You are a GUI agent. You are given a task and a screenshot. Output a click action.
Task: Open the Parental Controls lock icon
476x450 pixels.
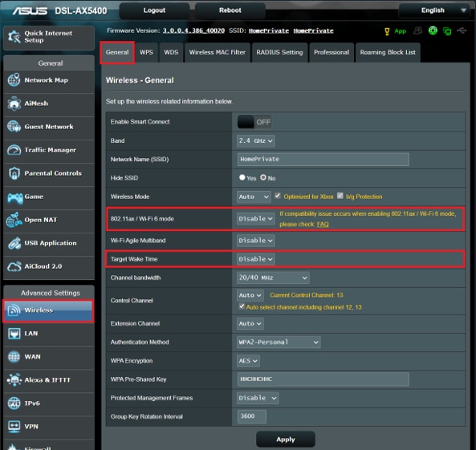tap(14, 173)
